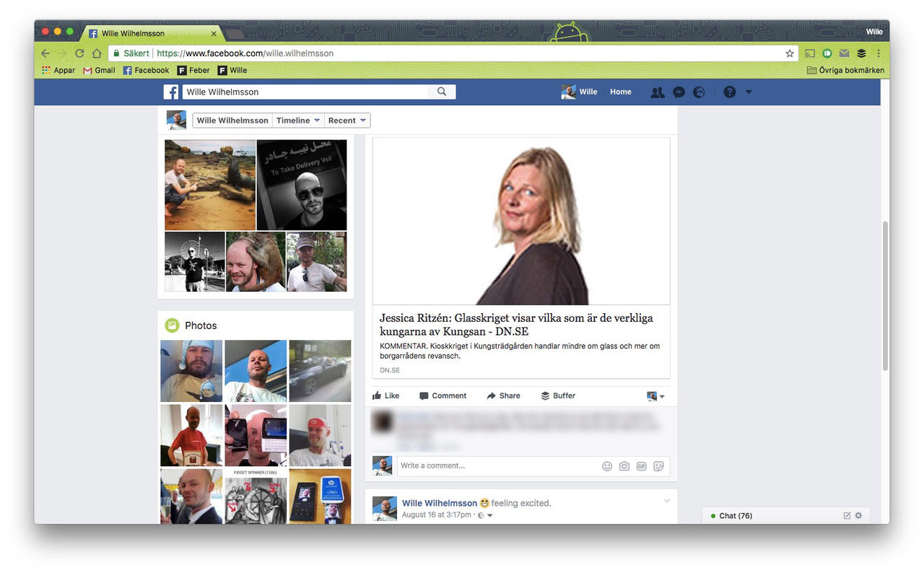Image resolution: width=924 pixels, height=573 pixels.
Task: Open the convertible car photo thumbnail
Action: click(x=320, y=371)
